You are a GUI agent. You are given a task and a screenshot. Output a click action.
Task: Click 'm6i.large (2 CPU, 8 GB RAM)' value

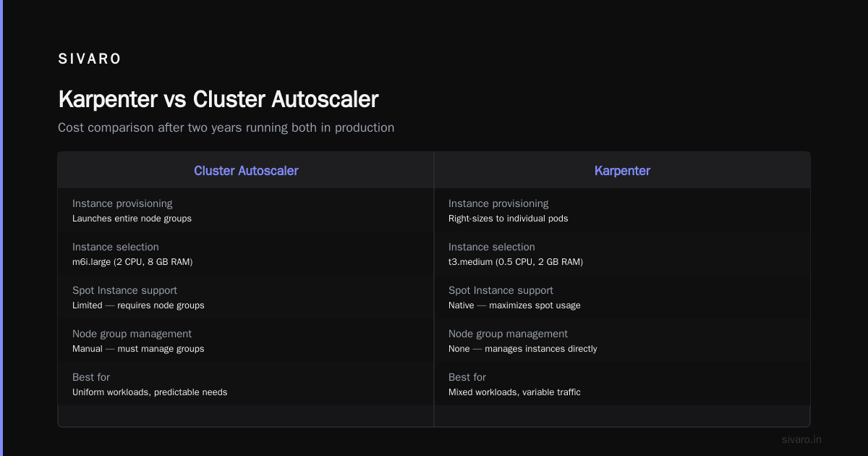coord(132,262)
